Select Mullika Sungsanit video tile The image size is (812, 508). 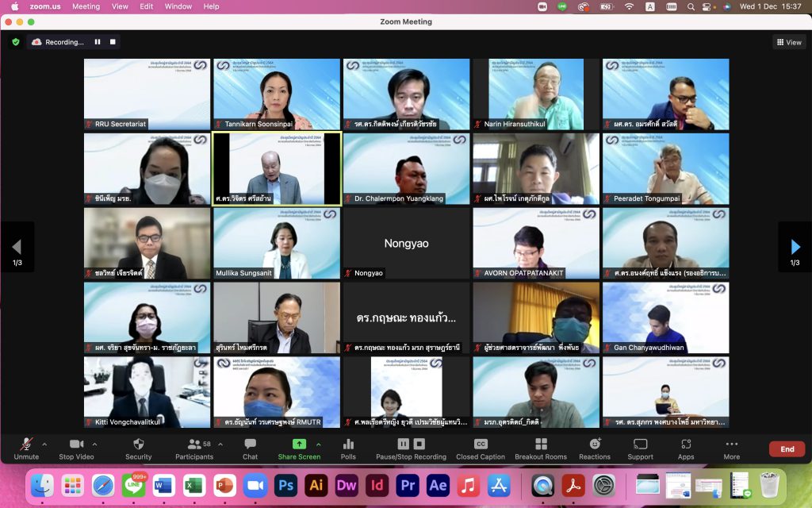coord(277,243)
